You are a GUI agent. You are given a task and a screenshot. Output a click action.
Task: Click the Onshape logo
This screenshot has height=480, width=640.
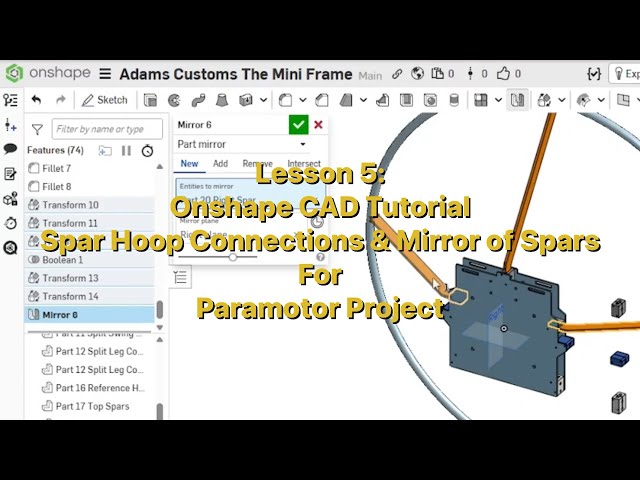(15, 73)
